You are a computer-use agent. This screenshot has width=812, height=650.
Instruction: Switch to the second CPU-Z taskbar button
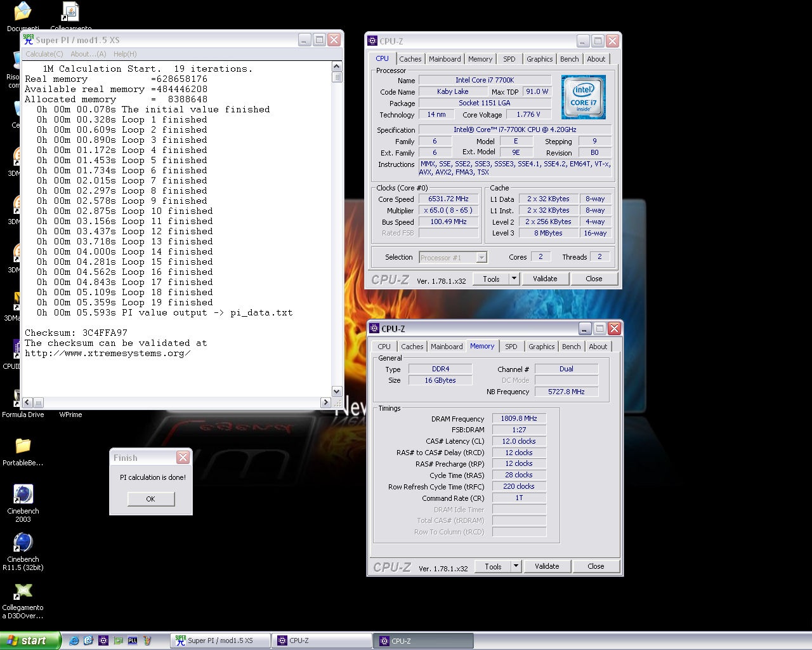point(424,640)
